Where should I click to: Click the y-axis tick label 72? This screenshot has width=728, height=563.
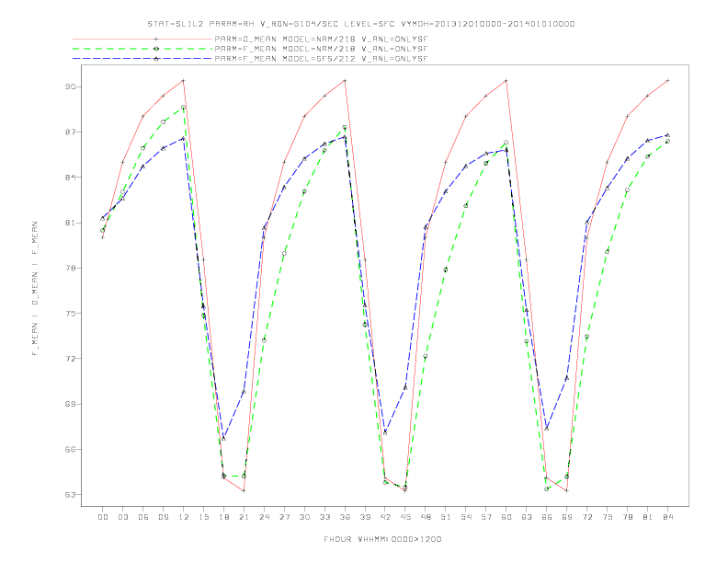70,359
